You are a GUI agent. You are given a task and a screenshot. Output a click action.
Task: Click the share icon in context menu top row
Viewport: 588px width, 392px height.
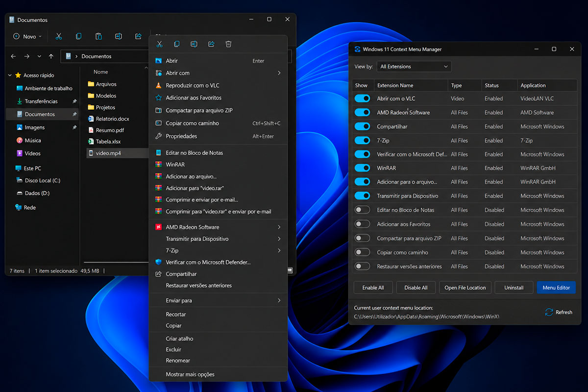(x=211, y=44)
